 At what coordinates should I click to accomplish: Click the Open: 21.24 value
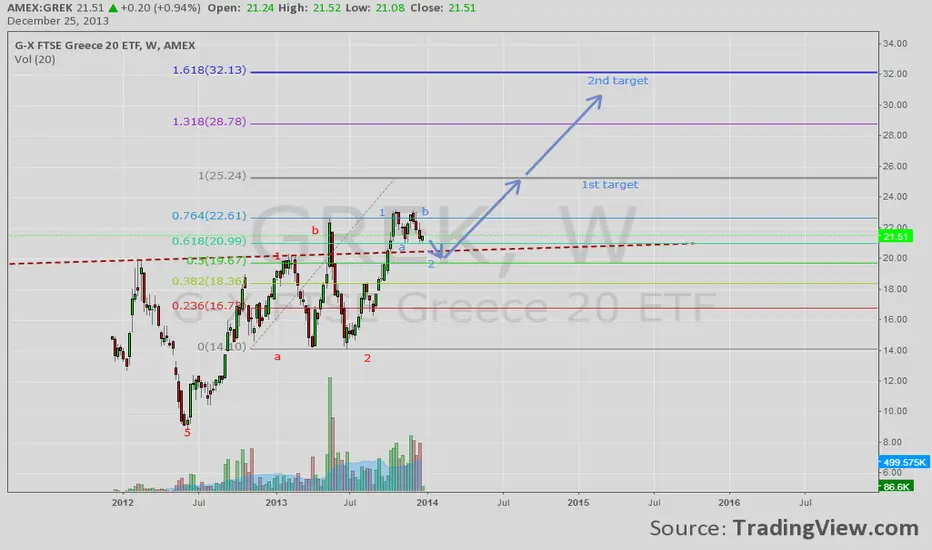point(240,8)
